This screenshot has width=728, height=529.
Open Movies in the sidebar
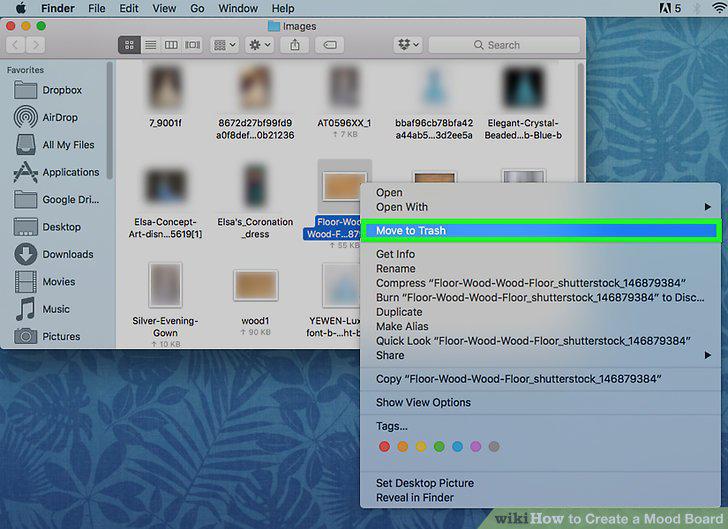pyautogui.click(x=45, y=281)
